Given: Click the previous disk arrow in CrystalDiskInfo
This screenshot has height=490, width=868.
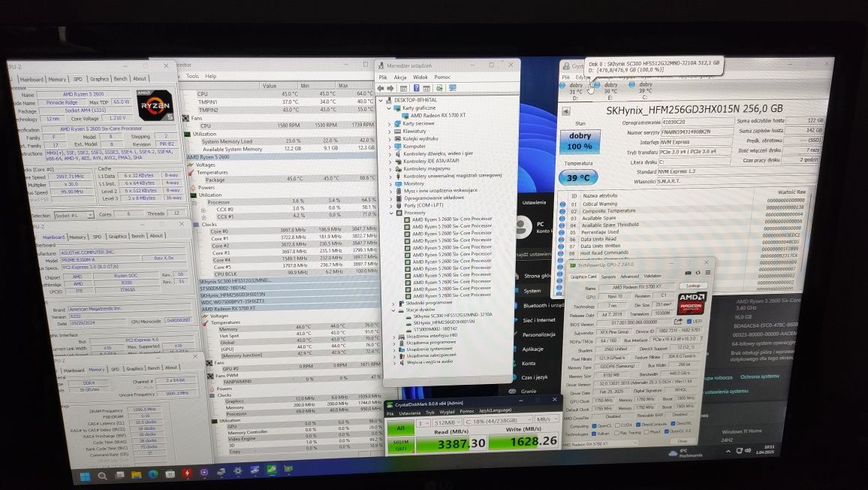Looking at the screenshot, I should click(x=565, y=111).
